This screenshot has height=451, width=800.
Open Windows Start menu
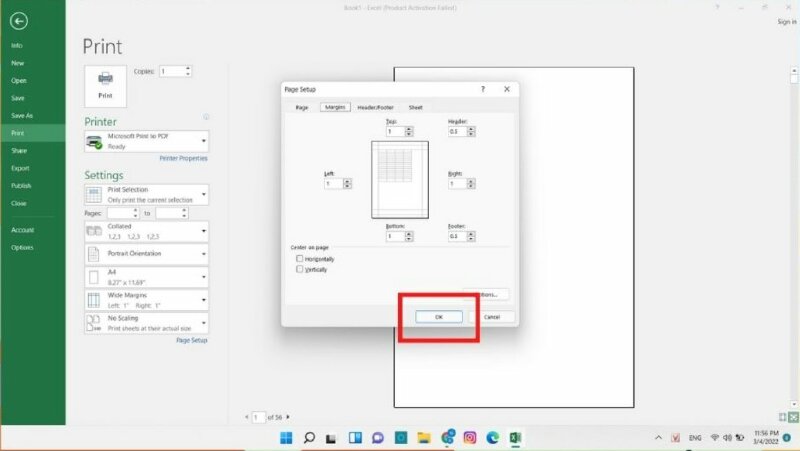pyautogui.click(x=286, y=437)
